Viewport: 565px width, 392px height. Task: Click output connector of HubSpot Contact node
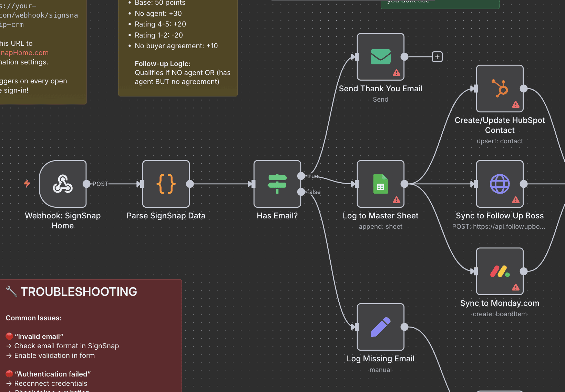(524, 89)
